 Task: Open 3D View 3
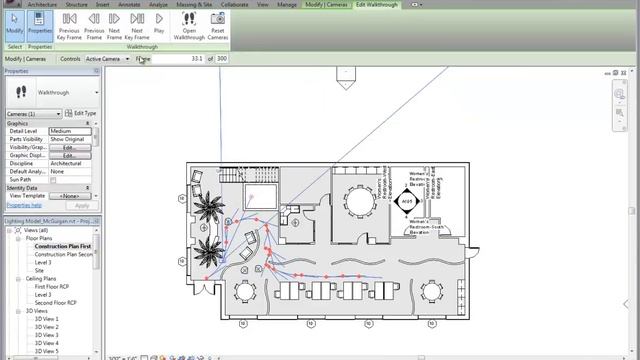47,335
